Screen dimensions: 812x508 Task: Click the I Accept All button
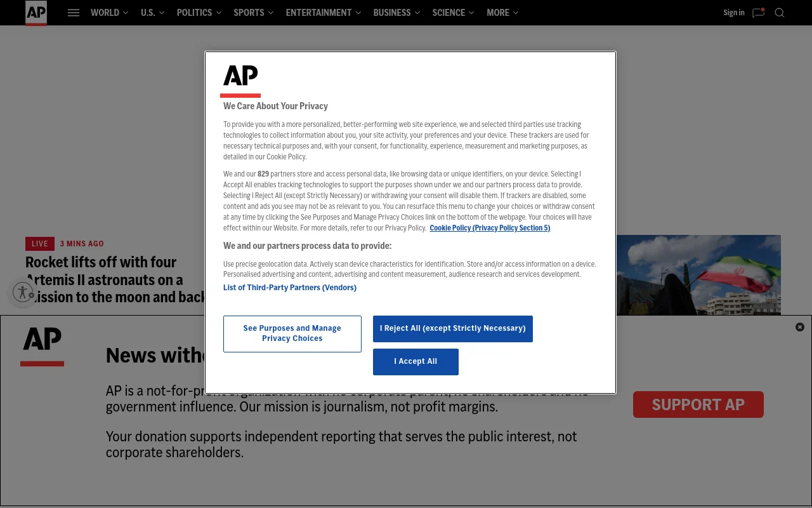pyautogui.click(x=416, y=361)
